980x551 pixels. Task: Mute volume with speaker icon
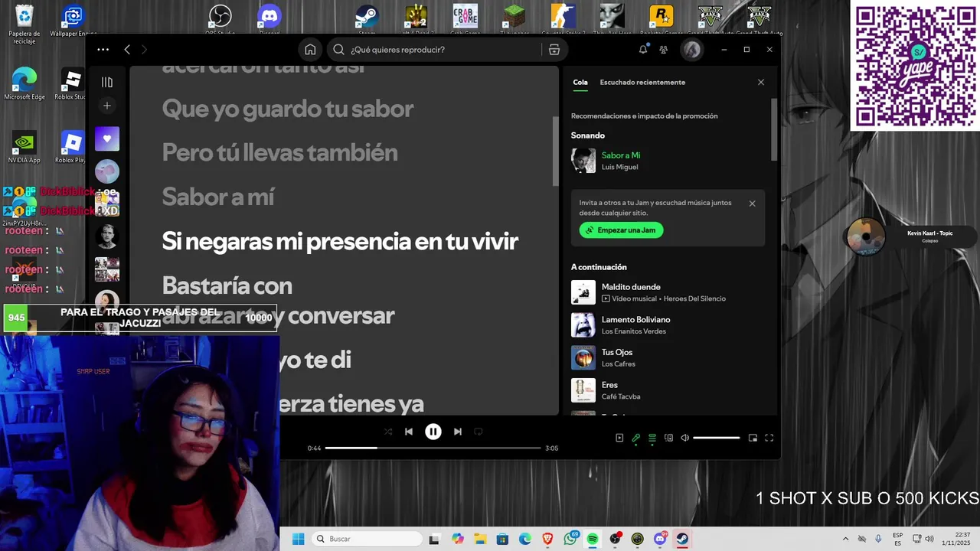(x=685, y=438)
